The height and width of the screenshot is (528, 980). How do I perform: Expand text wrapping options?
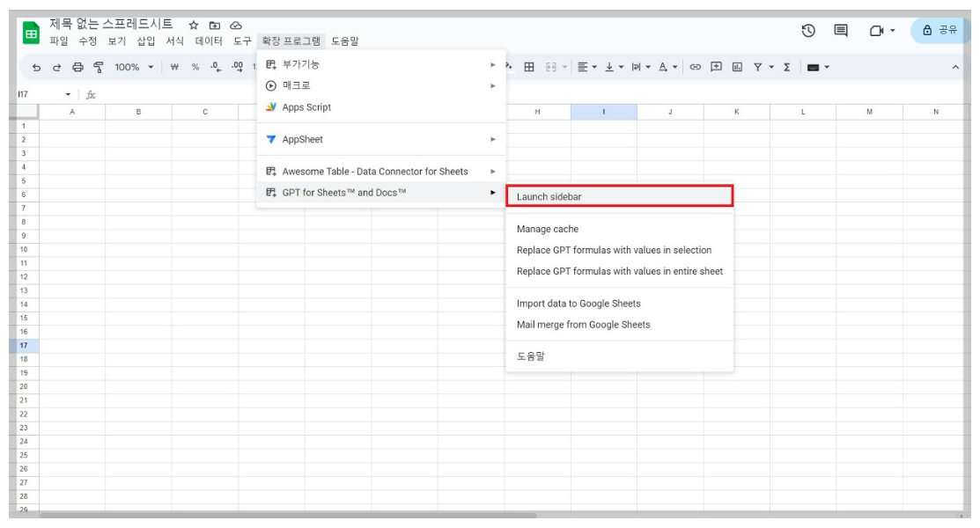coord(648,67)
